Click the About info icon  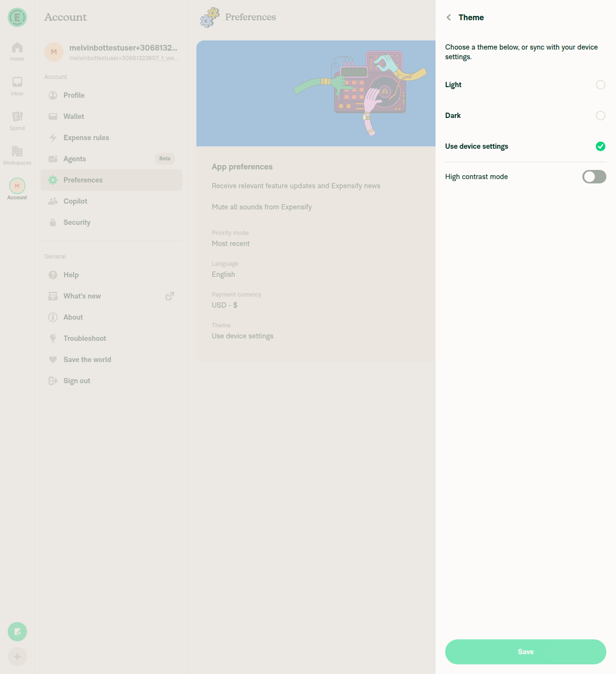click(x=53, y=317)
